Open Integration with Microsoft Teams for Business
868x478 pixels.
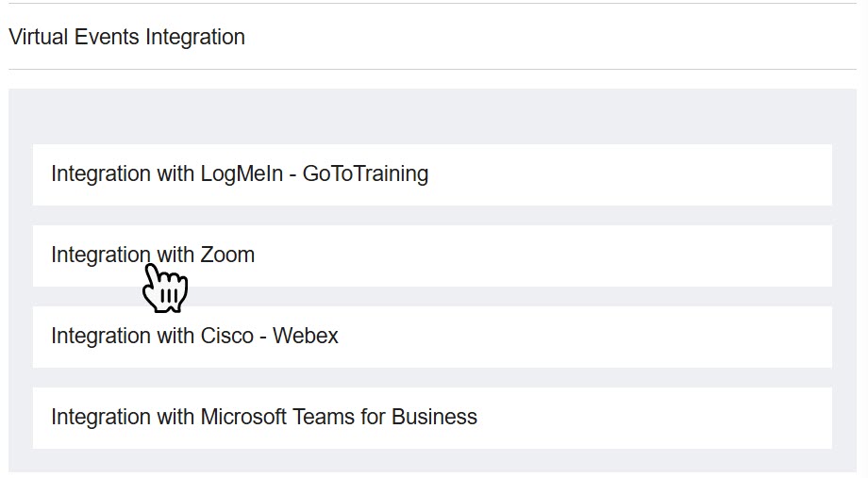[432, 418]
